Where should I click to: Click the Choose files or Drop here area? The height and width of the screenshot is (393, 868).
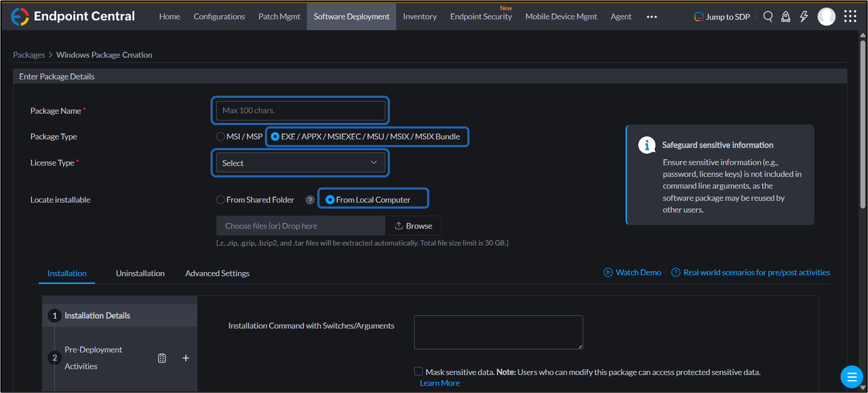[x=300, y=226]
